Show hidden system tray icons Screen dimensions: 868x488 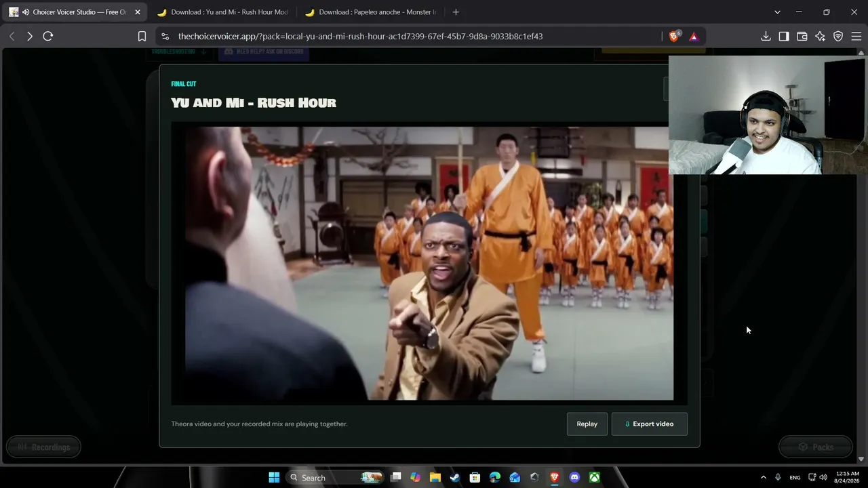763,478
